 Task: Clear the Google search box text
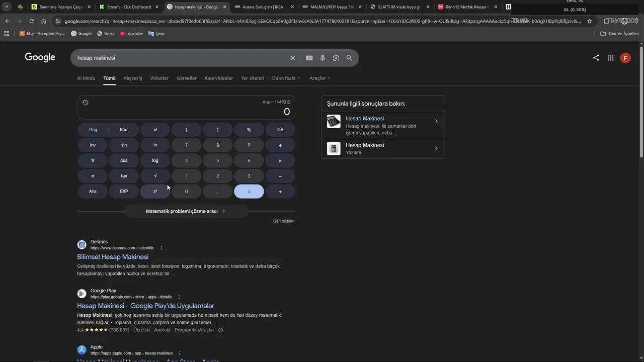coord(293,58)
